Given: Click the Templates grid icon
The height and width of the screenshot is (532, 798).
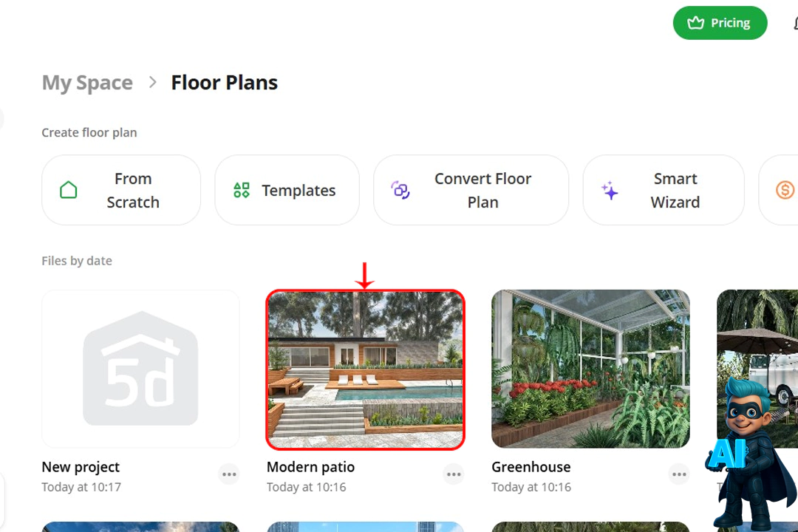Looking at the screenshot, I should pos(241,190).
